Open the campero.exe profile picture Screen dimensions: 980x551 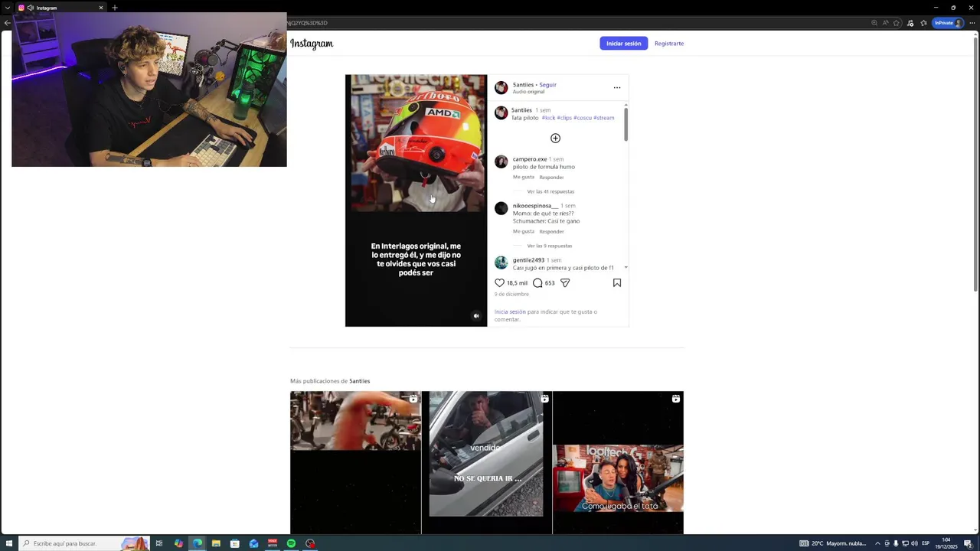coord(501,161)
